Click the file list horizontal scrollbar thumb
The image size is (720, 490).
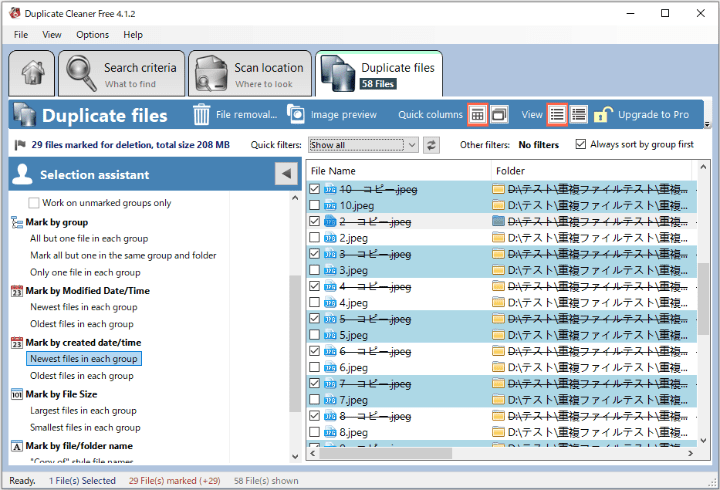click(385, 453)
